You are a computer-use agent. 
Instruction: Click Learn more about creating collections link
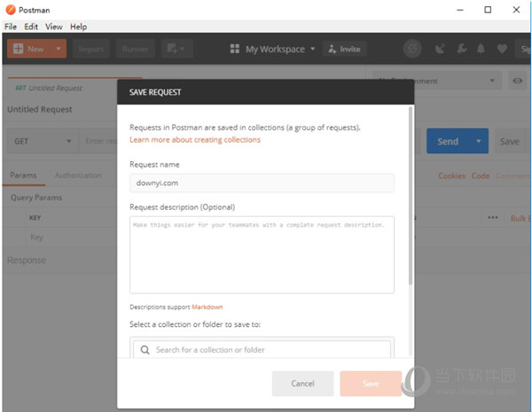(x=195, y=140)
